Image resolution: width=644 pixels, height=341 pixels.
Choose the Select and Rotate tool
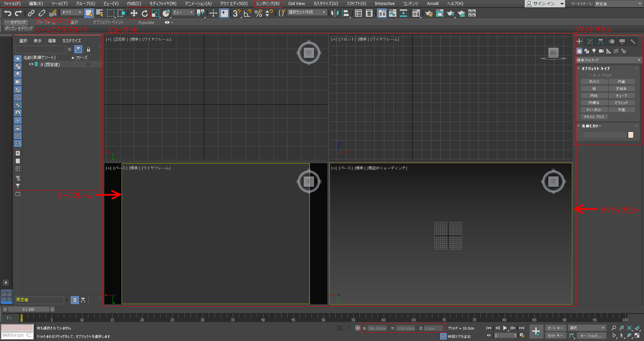145,13
